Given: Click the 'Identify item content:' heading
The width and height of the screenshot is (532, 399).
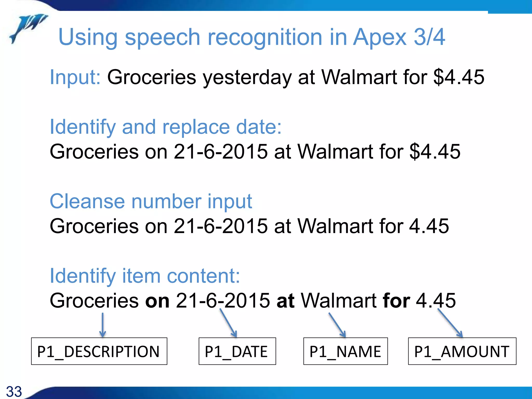Looking at the screenshot, I should [145, 276].
